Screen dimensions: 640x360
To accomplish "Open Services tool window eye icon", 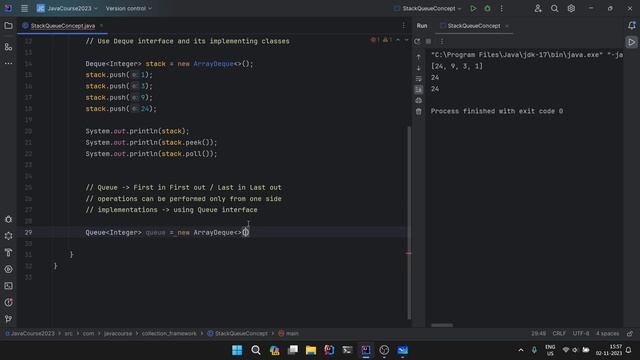I will click(x=8, y=269).
